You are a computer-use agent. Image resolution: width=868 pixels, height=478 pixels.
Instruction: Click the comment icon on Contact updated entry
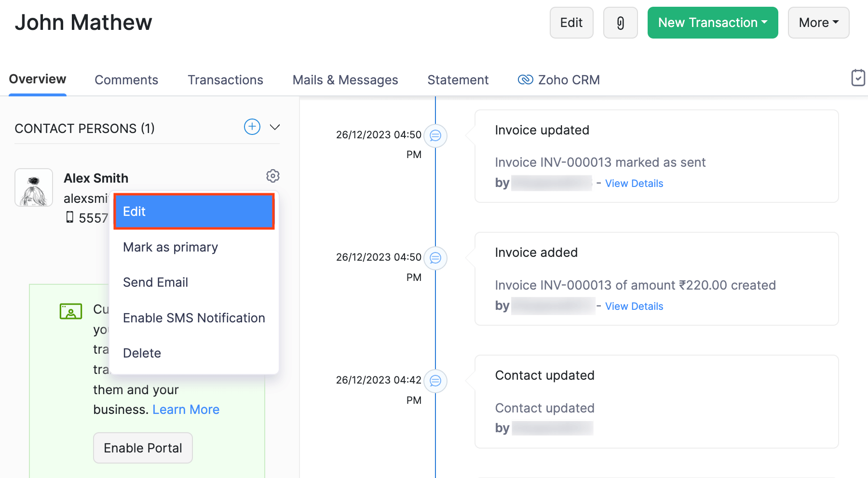(435, 381)
